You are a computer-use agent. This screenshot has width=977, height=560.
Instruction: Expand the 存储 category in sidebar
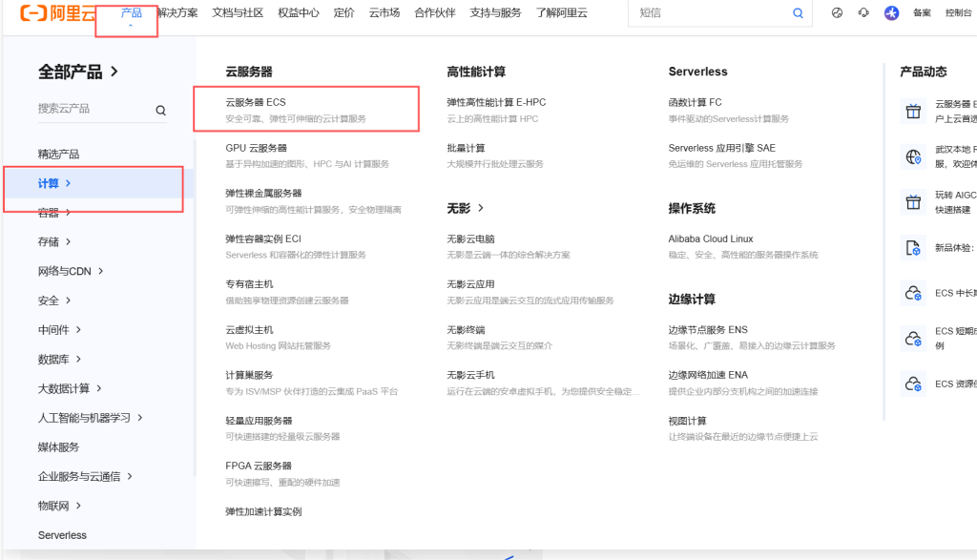tap(54, 242)
